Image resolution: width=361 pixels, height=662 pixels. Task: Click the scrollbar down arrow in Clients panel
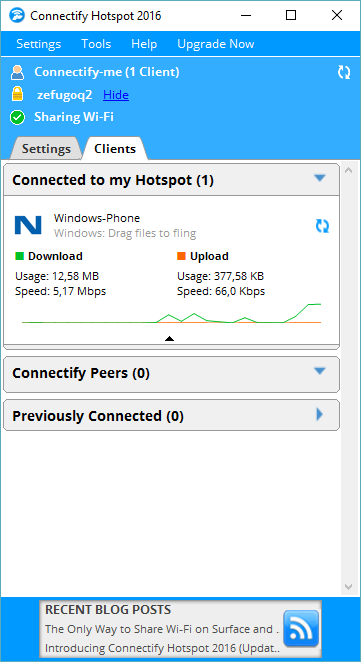pos(348,587)
